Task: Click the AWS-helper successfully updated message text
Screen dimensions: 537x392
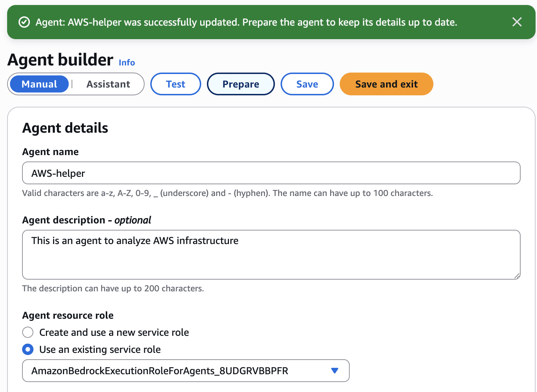Action: click(x=246, y=22)
